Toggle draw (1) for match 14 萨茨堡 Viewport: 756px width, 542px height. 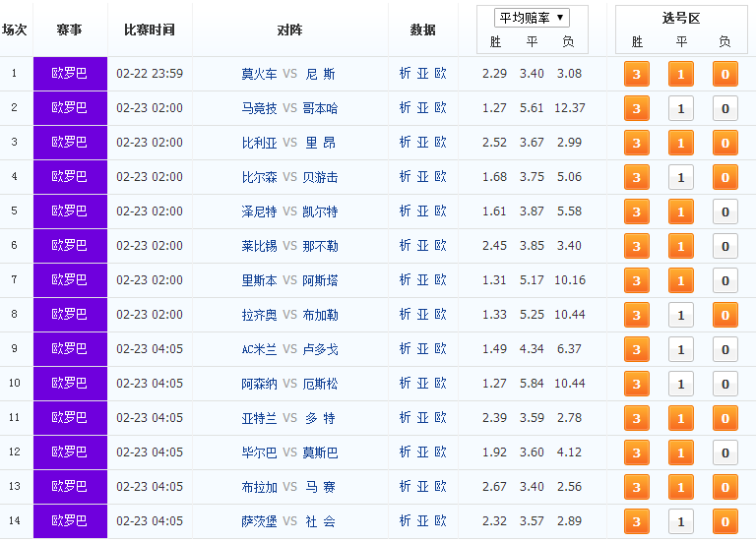tap(681, 521)
